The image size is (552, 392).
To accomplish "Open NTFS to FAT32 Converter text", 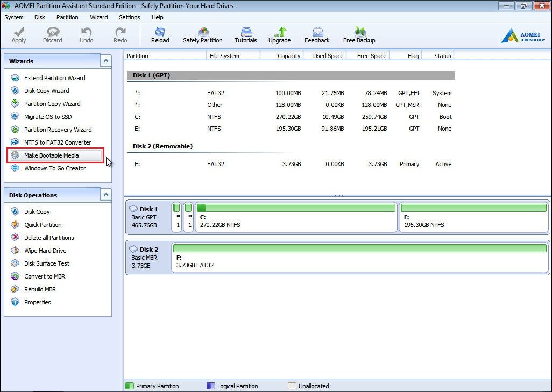I will (58, 142).
